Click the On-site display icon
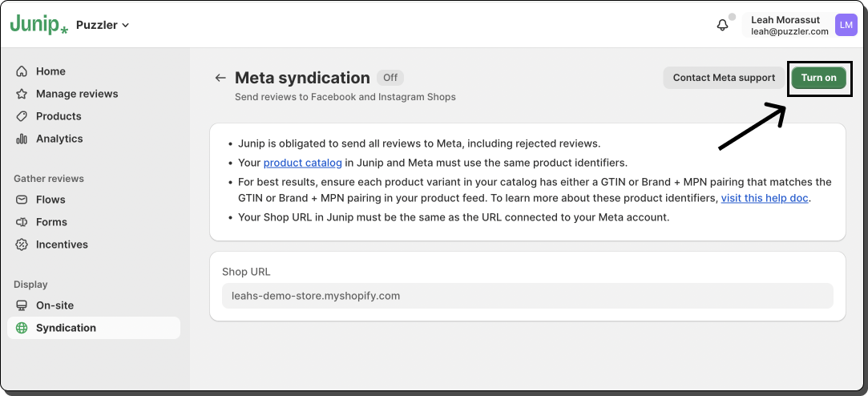Screen dimensions: 868x396 pos(22,305)
